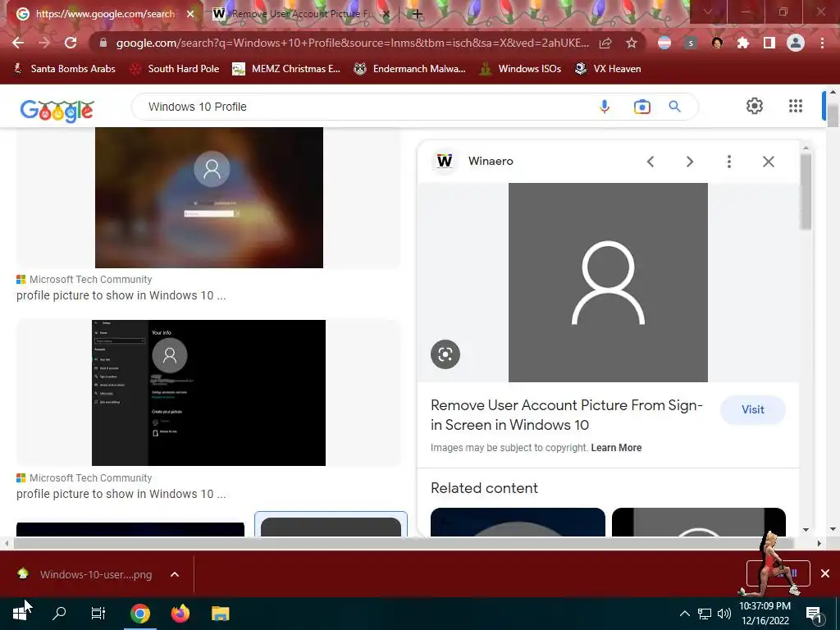Open a new browser tab

pyautogui.click(x=417, y=14)
